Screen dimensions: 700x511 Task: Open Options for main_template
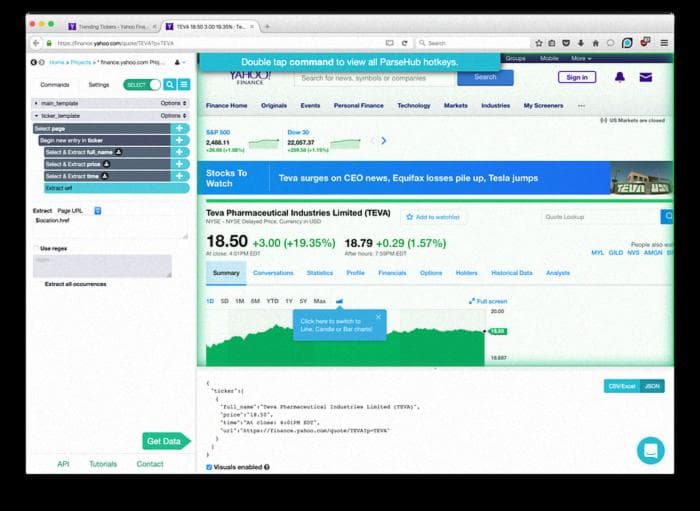coord(173,103)
